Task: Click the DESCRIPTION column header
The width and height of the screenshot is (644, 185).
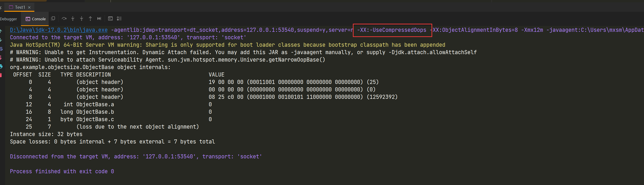Action: [x=94, y=75]
